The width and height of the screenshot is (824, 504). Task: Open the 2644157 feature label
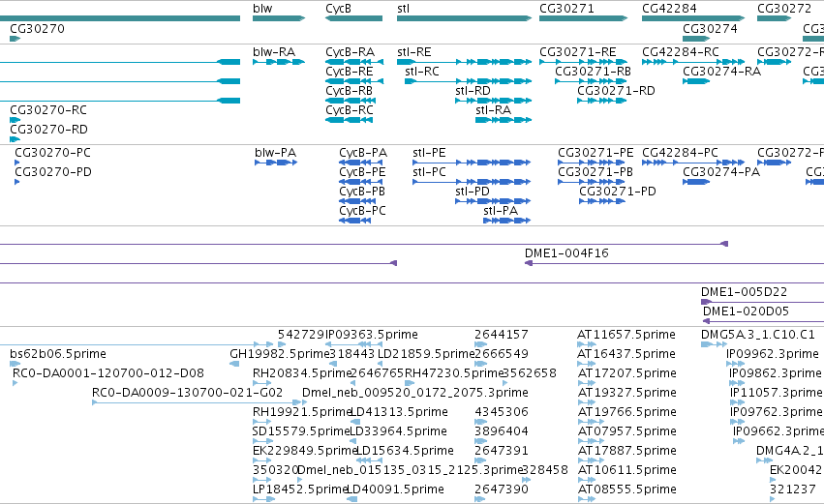(x=502, y=335)
